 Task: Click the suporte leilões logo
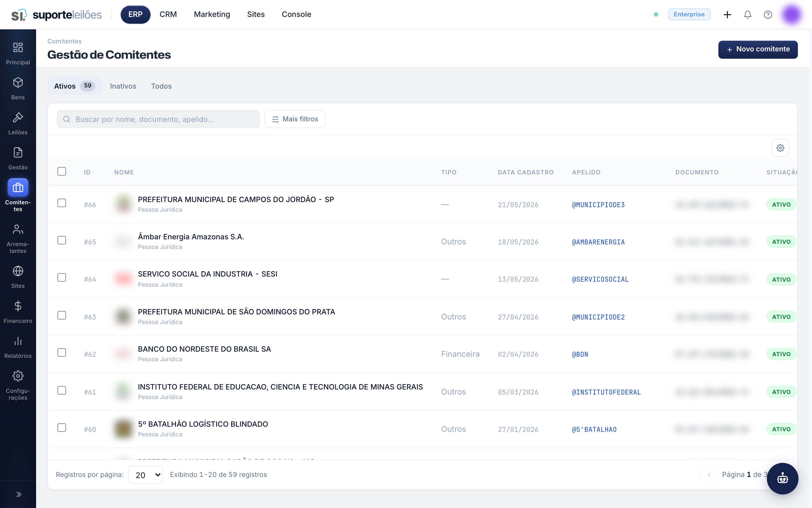click(56, 14)
